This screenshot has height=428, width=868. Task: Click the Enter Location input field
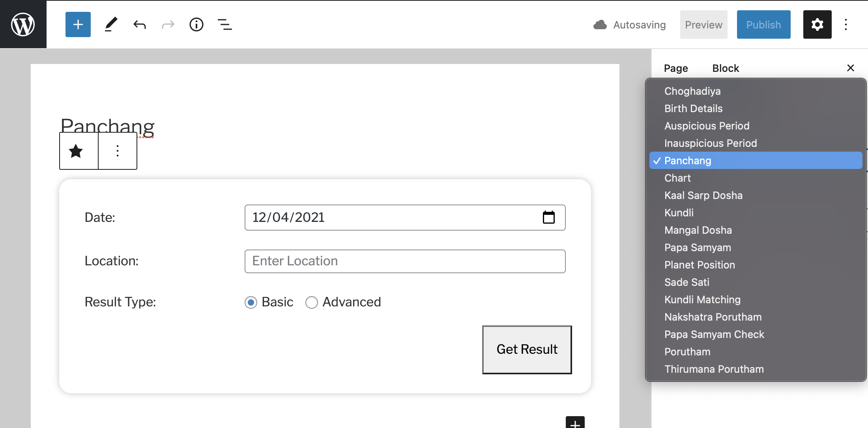[405, 261]
